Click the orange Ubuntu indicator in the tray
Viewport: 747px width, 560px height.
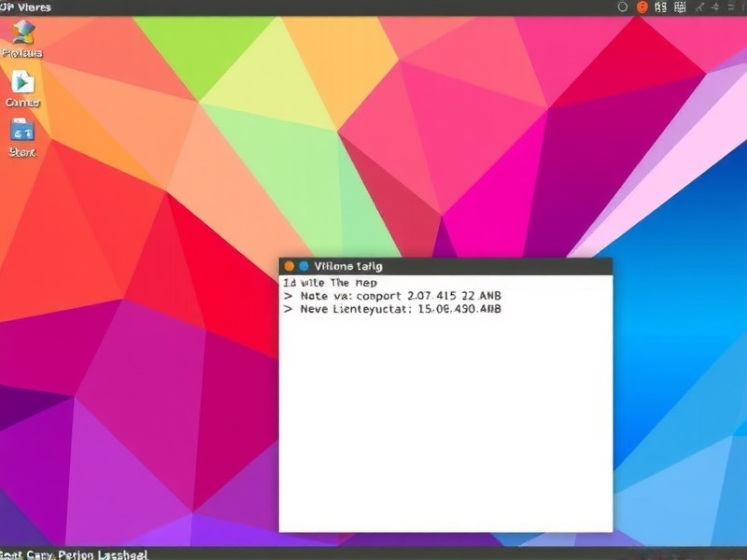tap(641, 7)
